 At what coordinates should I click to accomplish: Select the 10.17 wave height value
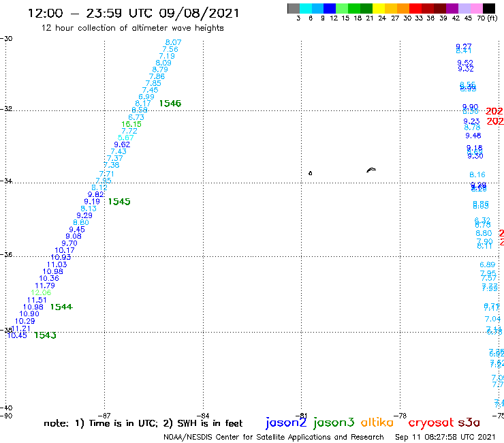tap(65, 250)
